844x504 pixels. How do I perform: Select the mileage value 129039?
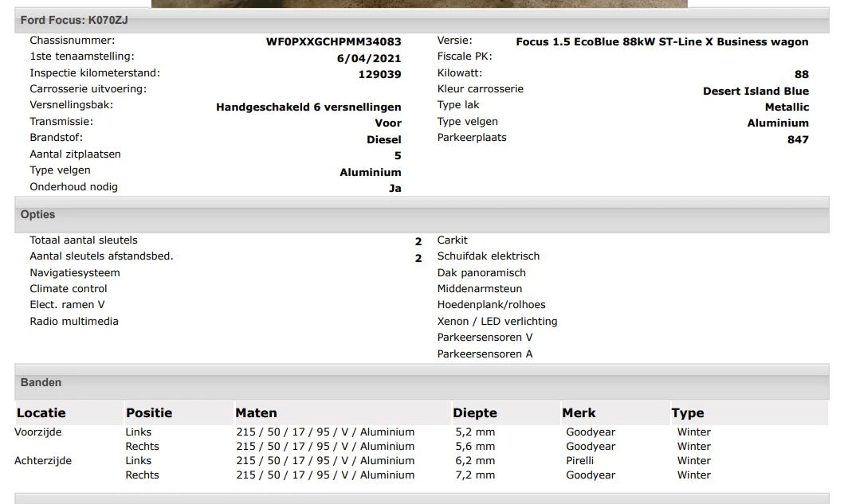379,74
